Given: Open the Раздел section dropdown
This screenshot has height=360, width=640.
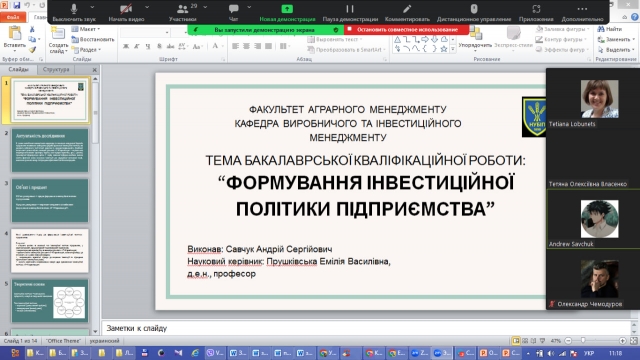Looking at the screenshot, I should pyautogui.click(x=87, y=49).
